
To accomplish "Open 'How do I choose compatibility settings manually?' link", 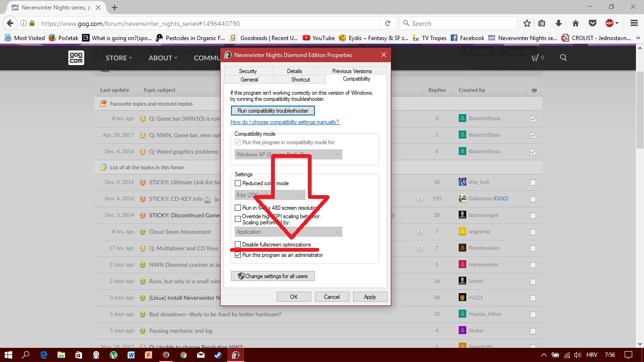I will coord(285,122).
